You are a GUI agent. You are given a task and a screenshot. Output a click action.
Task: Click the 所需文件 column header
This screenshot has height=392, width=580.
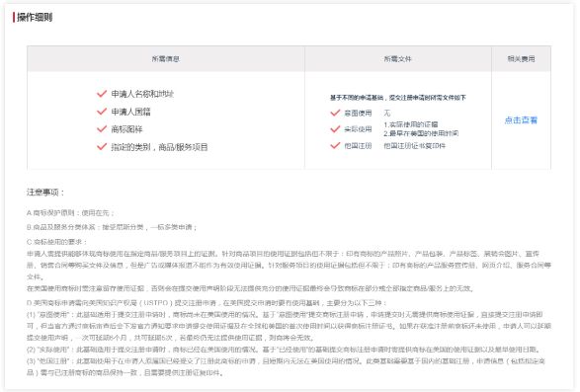397,59
